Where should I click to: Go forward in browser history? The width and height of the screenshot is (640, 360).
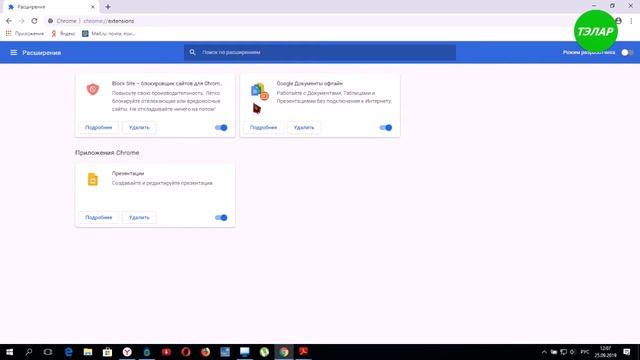pyautogui.click(x=22, y=21)
